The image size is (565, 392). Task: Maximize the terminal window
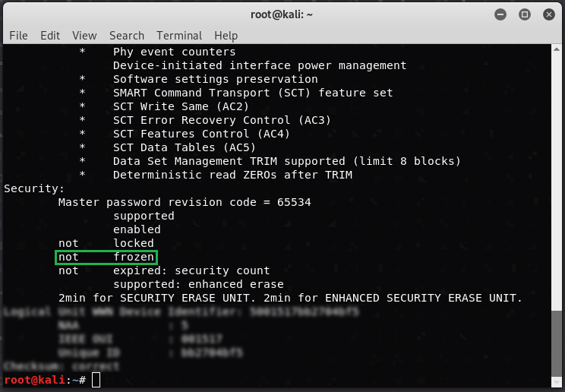[x=524, y=14]
